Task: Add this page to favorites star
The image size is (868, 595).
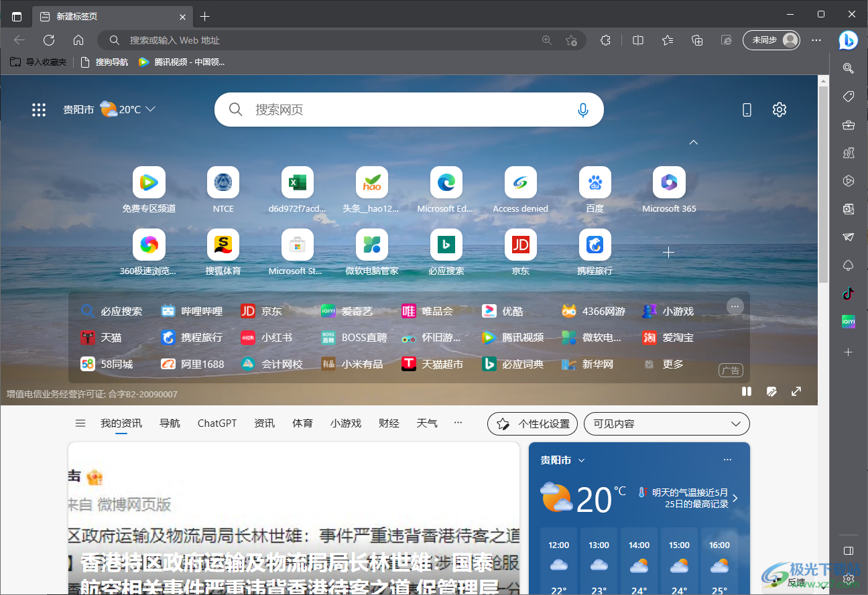Action: pyautogui.click(x=571, y=40)
